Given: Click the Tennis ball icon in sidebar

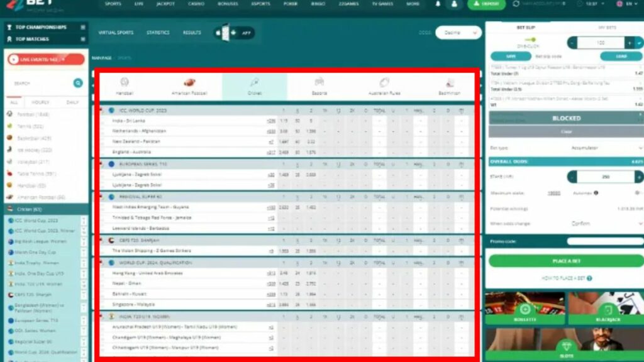Looking at the screenshot, I should click(x=10, y=126).
